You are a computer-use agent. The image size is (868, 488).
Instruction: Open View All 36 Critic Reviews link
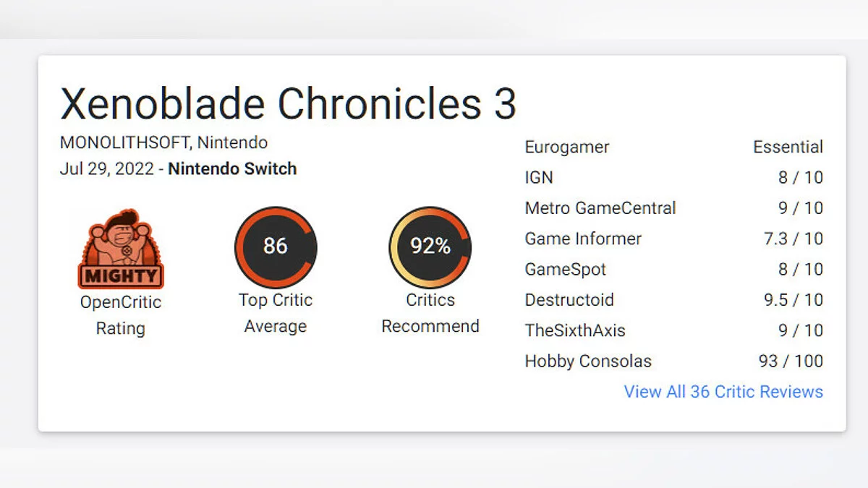[x=723, y=392]
